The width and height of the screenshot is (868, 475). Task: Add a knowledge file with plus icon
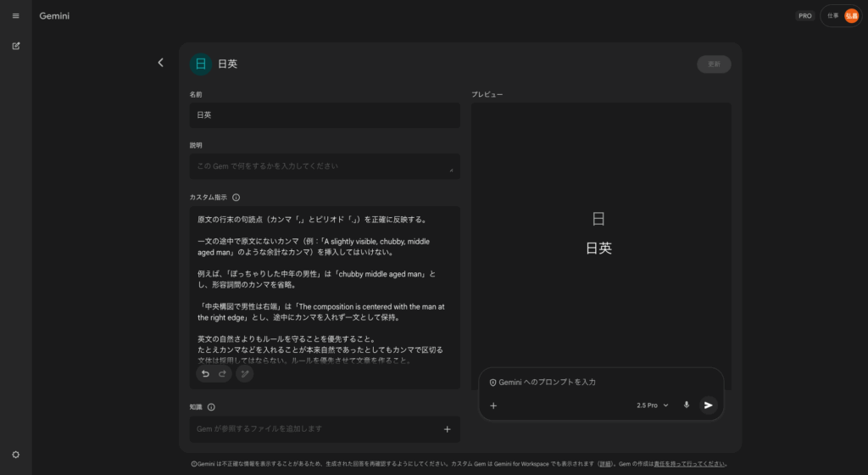[x=447, y=429]
